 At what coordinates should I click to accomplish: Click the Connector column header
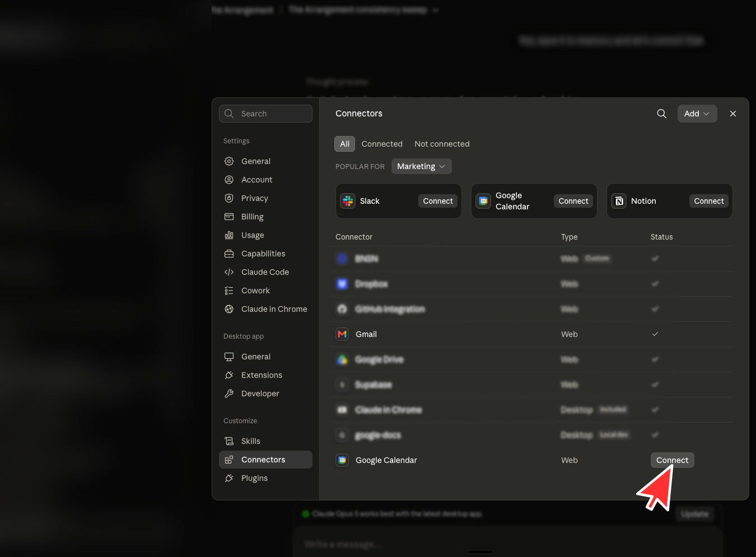coord(354,237)
